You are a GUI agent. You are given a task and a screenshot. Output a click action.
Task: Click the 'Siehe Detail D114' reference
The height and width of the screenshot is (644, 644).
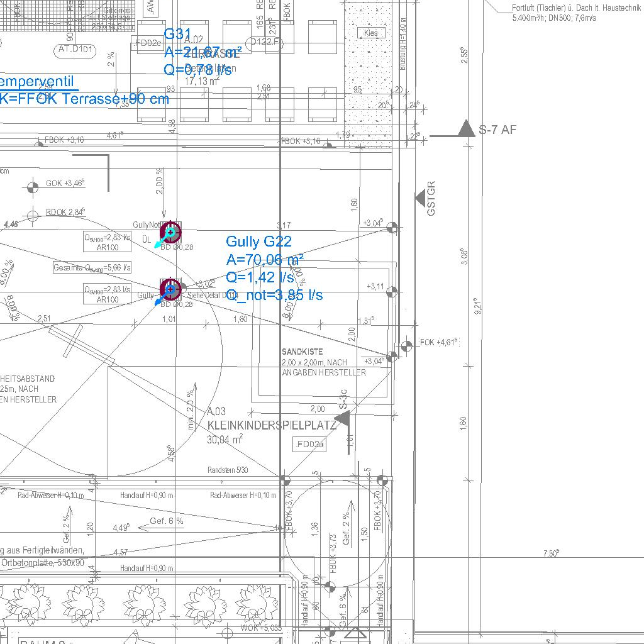[x=213, y=296]
